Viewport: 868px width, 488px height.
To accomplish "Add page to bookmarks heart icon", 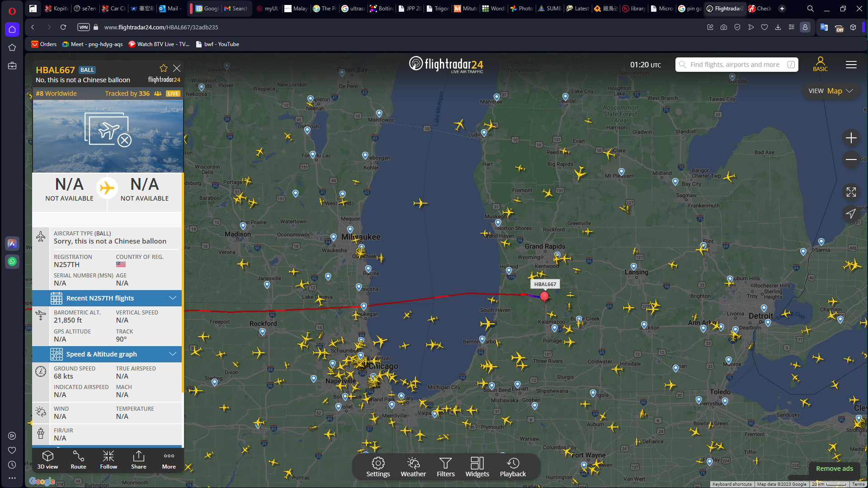I will (x=764, y=27).
